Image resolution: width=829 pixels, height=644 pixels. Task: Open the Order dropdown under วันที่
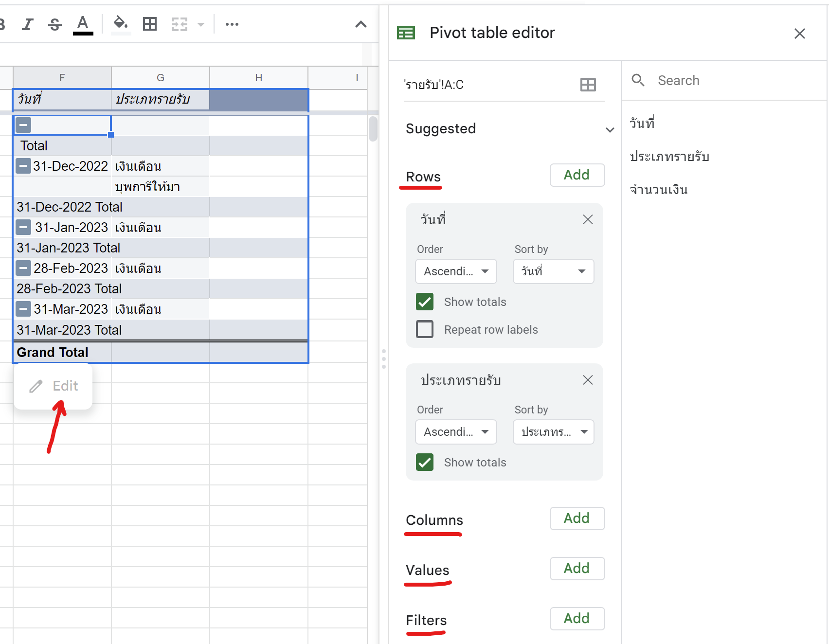(x=455, y=271)
